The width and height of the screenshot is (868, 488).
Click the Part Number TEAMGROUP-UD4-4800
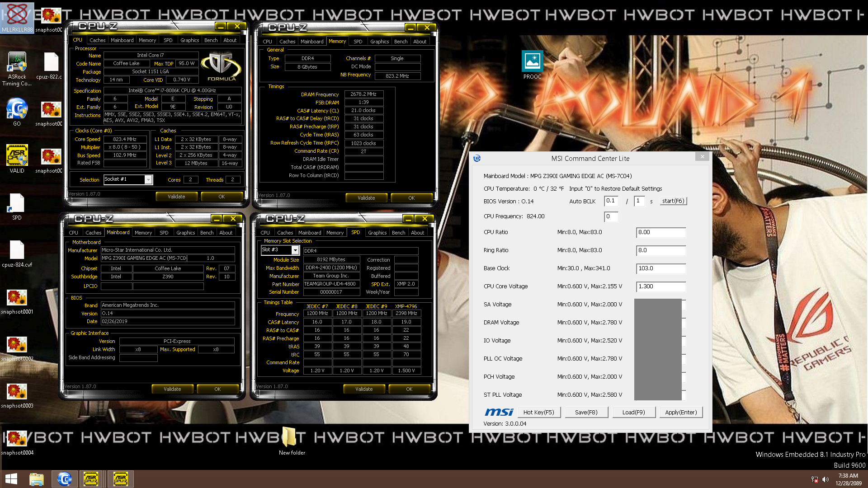point(331,284)
